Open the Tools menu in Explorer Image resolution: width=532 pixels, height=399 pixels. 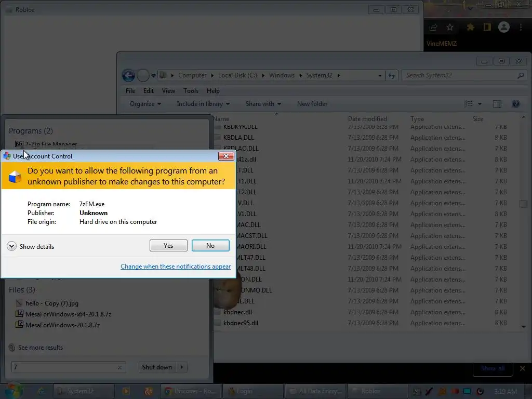tap(191, 91)
